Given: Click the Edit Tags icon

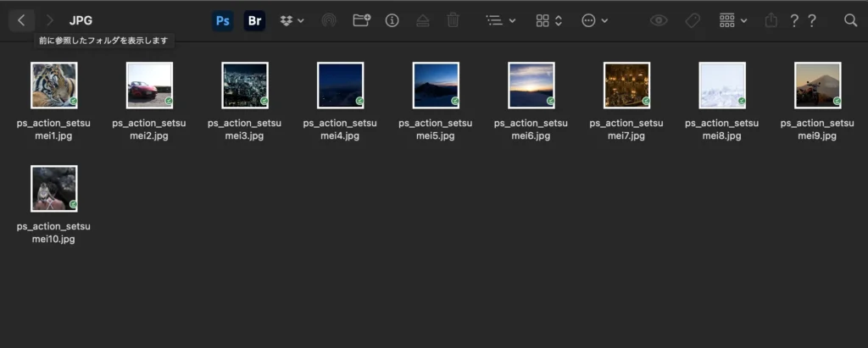Looking at the screenshot, I should pos(693,20).
